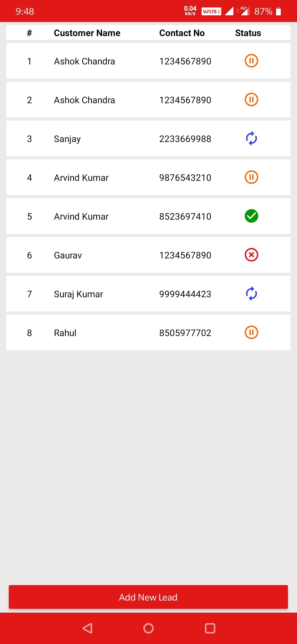The image size is (297, 644).
Task: Open the Suraj Kumar lead entry
Action: click(78, 294)
